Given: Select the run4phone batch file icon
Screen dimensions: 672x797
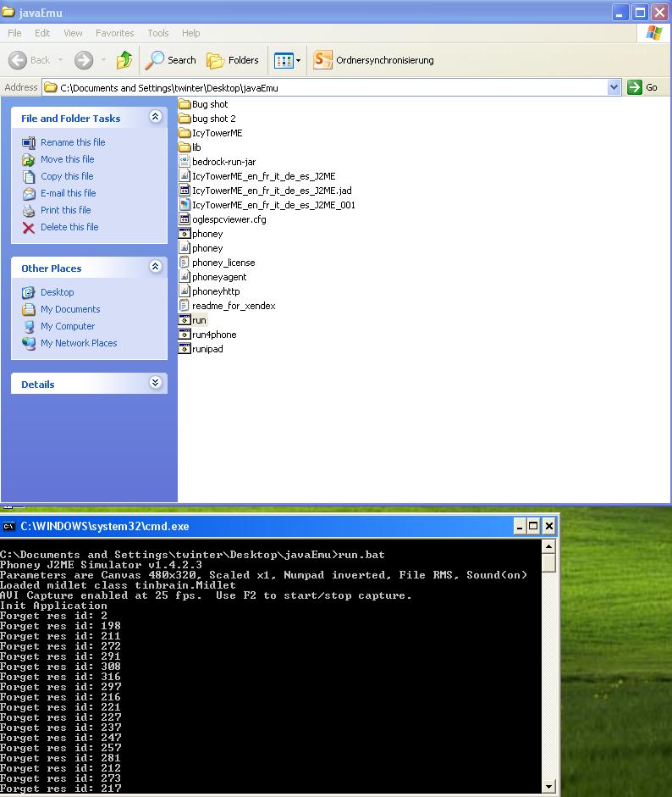Looking at the screenshot, I should point(185,335).
